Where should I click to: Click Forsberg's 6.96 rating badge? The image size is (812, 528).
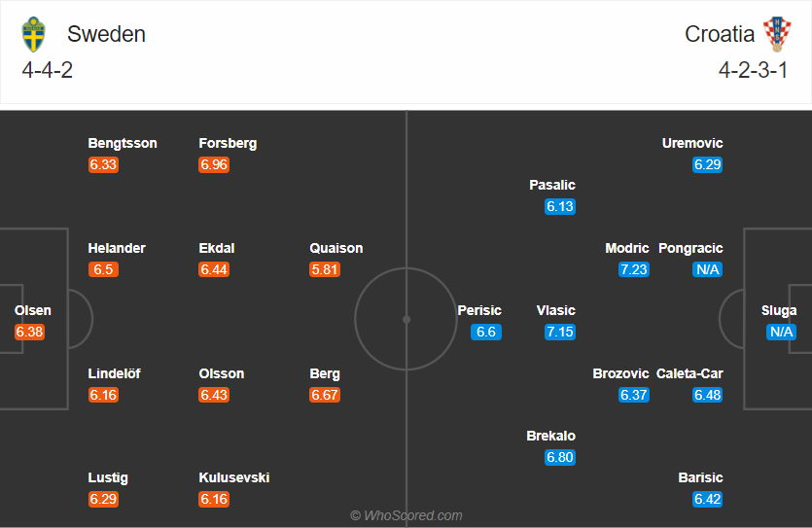click(214, 164)
